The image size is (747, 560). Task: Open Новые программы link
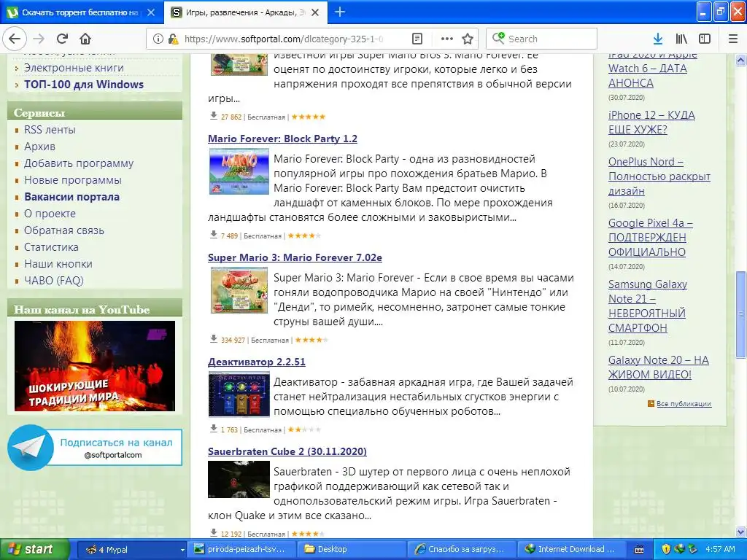coord(73,180)
